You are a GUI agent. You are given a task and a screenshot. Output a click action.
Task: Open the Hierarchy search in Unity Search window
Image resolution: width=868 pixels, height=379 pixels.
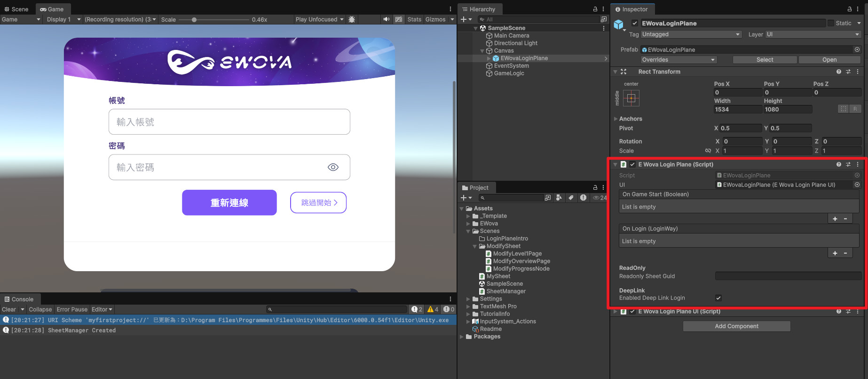[603, 19]
